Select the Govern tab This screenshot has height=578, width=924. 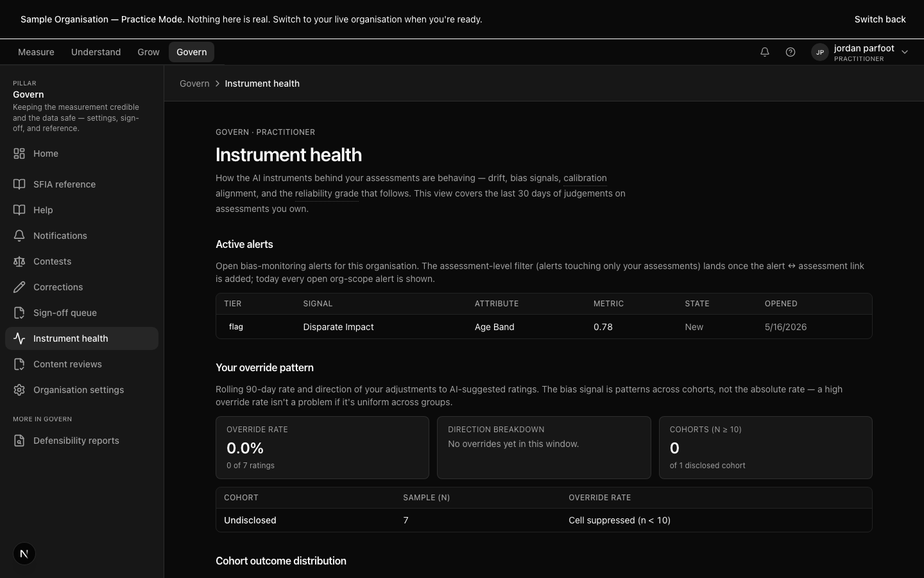(x=192, y=52)
